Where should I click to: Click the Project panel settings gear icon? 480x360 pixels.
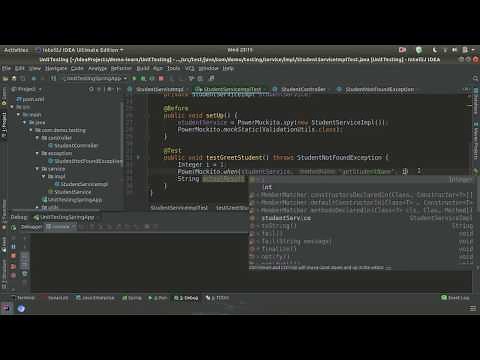(109, 89)
